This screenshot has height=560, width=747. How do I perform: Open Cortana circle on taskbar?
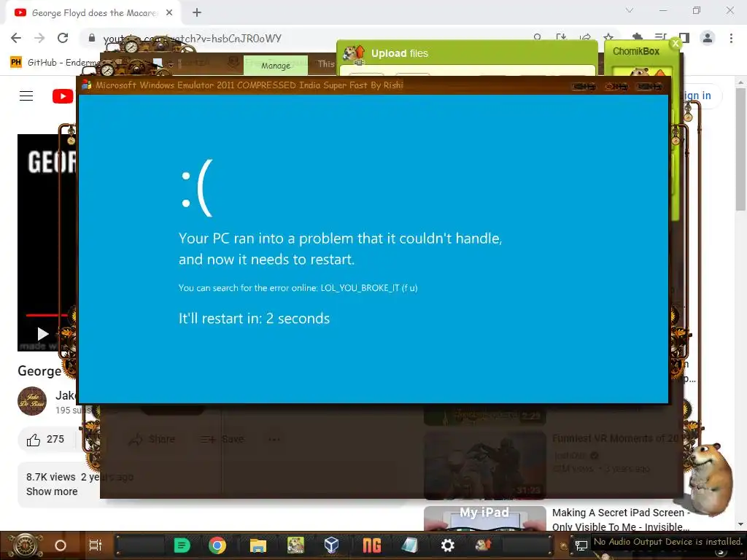61,545
